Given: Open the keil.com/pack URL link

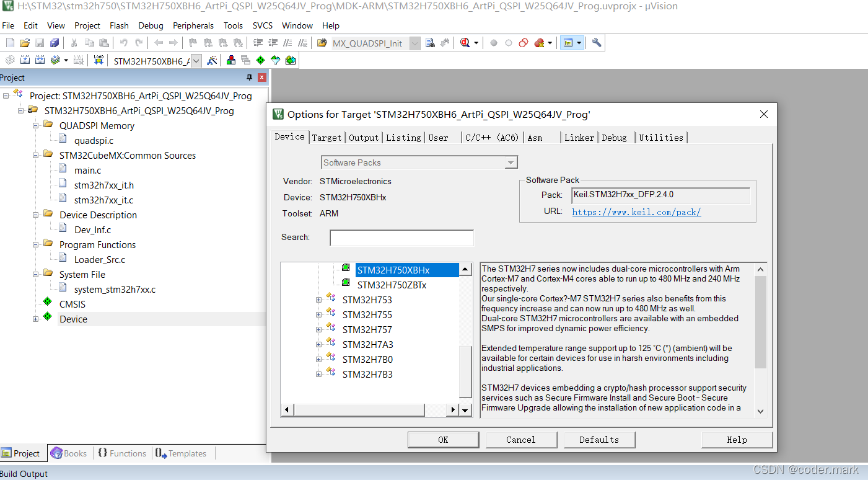Looking at the screenshot, I should 636,212.
